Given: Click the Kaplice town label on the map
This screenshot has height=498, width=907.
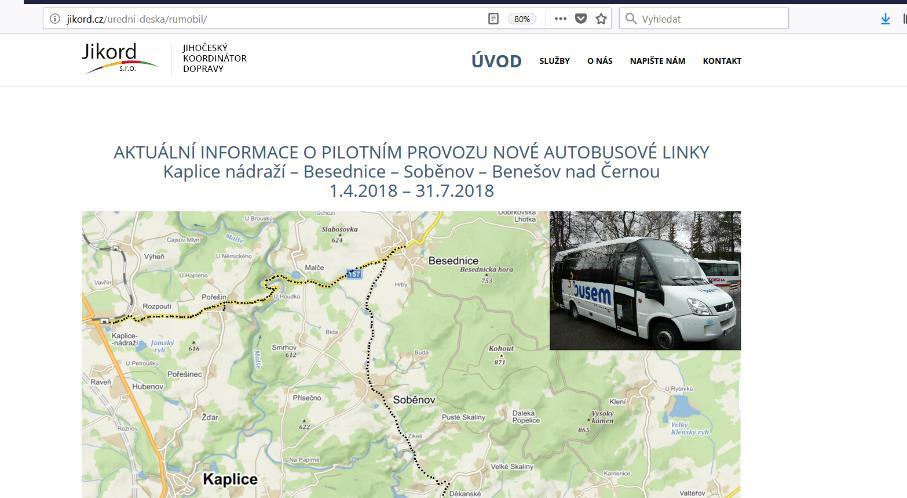Looking at the screenshot, I should [230, 479].
